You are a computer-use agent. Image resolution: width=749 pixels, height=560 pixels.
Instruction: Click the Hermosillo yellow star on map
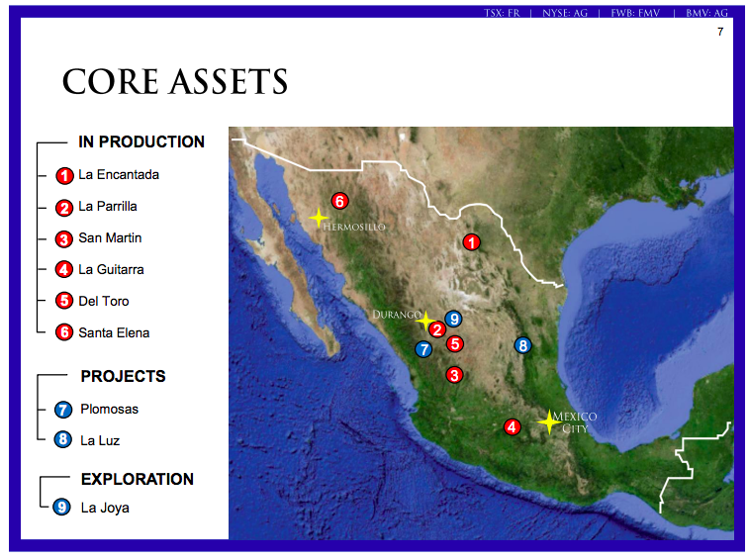point(319,217)
